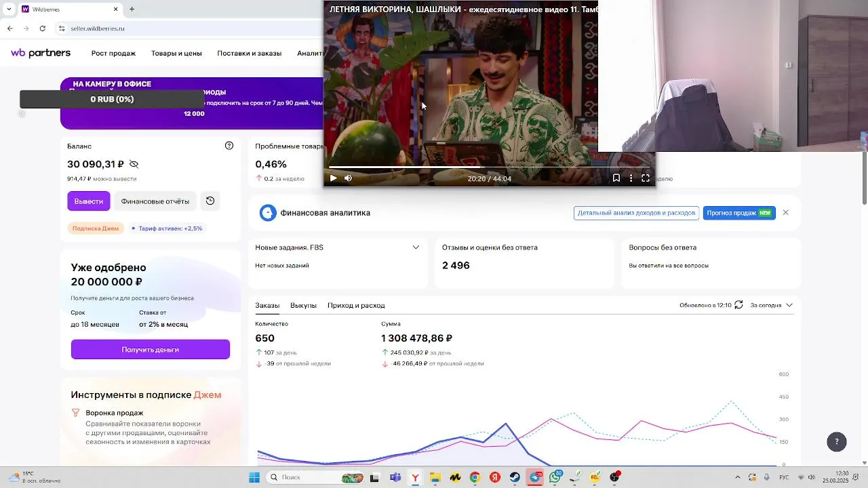This screenshot has width=868, height=488.
Task: Click the Подписка Джем badge
Action: (96, 228)
